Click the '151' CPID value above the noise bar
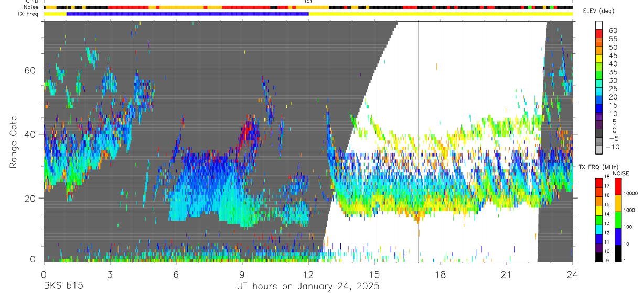The width and height of the screenshot is (644, 297). tap(308, 2)
